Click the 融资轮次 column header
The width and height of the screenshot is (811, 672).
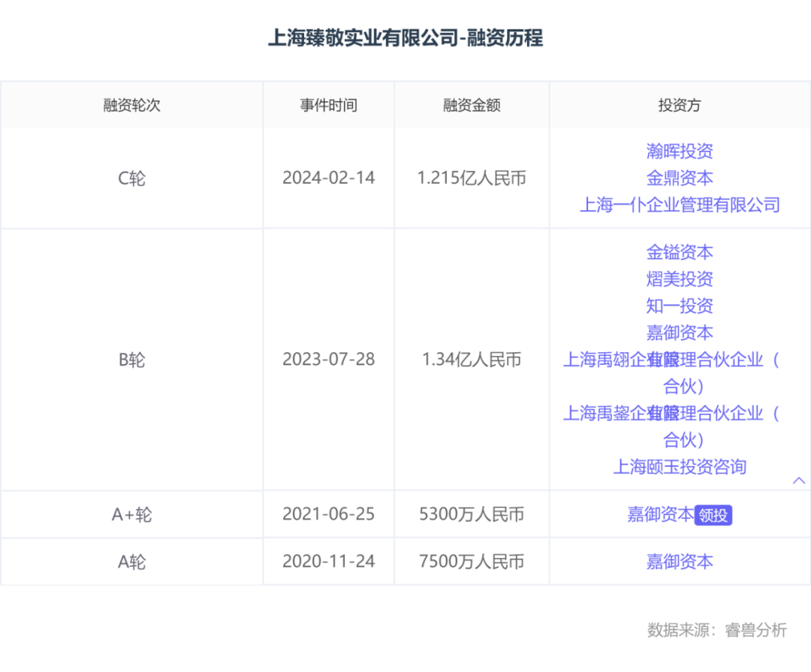tap(132, 105)
